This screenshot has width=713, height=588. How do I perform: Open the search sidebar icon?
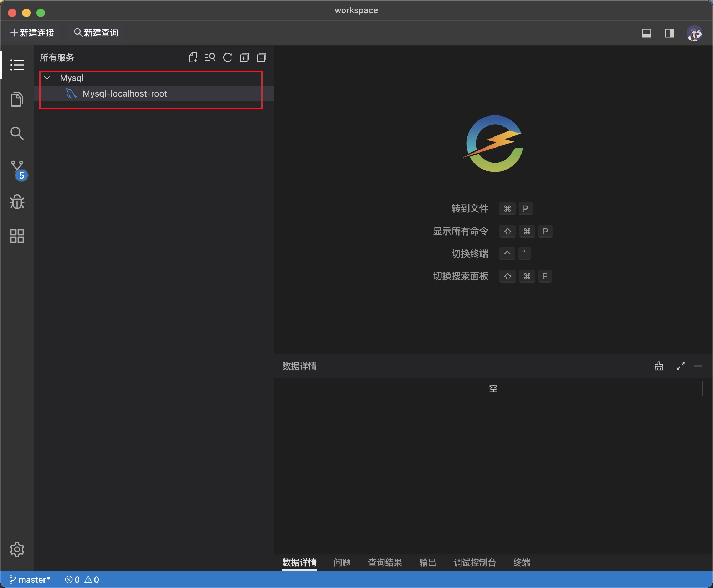[17, 133]
